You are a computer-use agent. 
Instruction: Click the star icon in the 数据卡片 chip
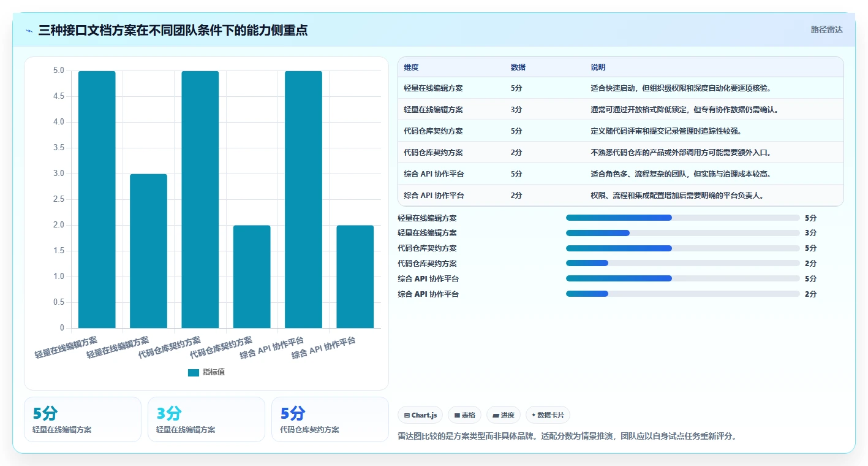click(x=534, y=415)
